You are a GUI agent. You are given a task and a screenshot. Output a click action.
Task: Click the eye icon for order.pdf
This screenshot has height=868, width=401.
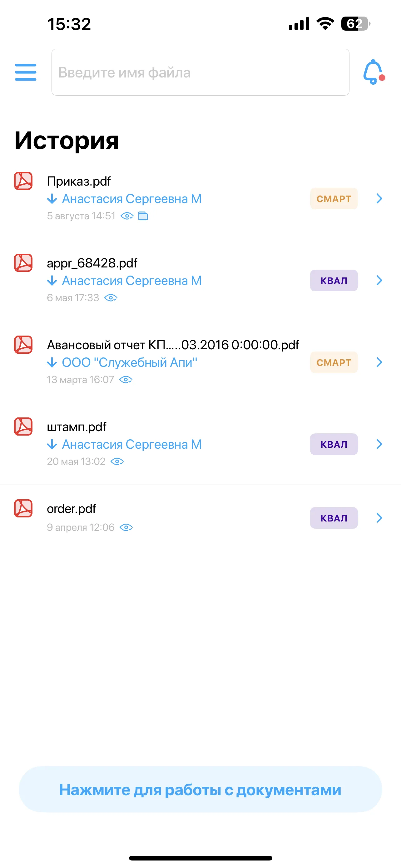point(126,527)
